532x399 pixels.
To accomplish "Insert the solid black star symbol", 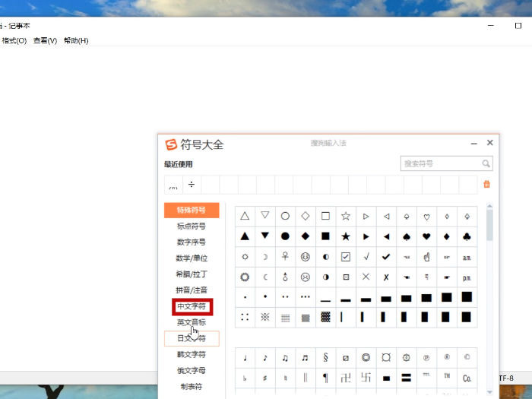I will pyautogui.click(x=346, y=236).
